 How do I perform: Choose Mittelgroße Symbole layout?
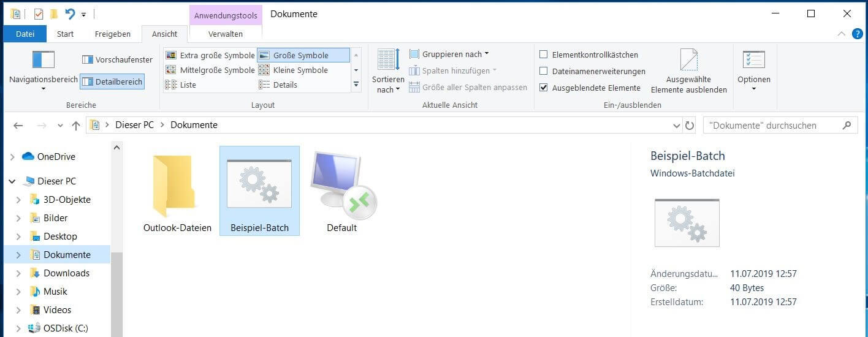210,70
